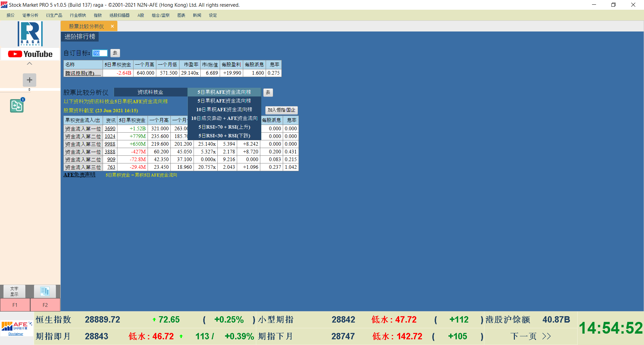Open the 资讯科技业 sector dropdown
Screen dimensions: 644x345
click(150, 92)
